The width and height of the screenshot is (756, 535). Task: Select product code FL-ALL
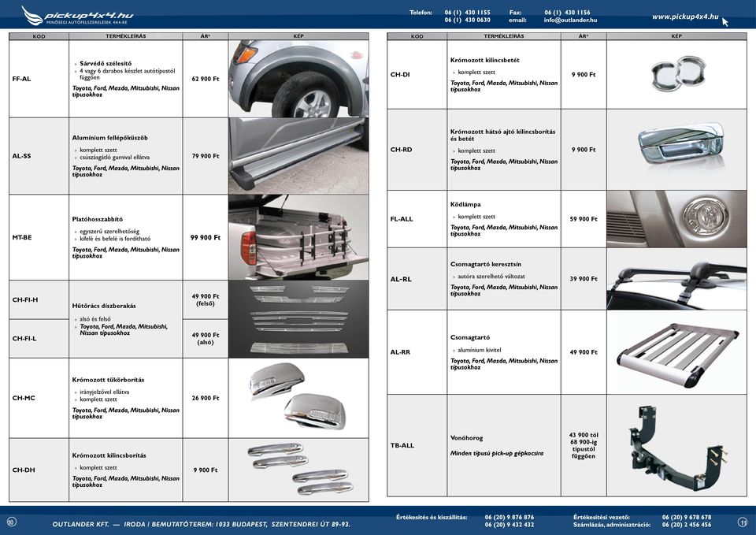pyautogui.click(x=402, y=219)
